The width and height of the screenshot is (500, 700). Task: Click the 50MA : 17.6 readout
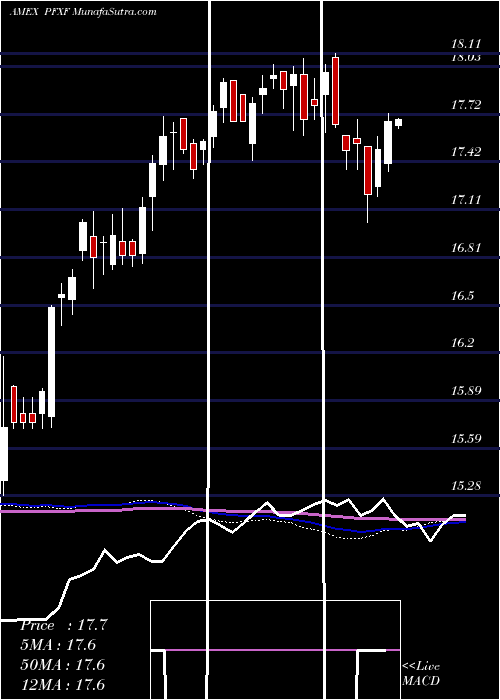point(62,665)
